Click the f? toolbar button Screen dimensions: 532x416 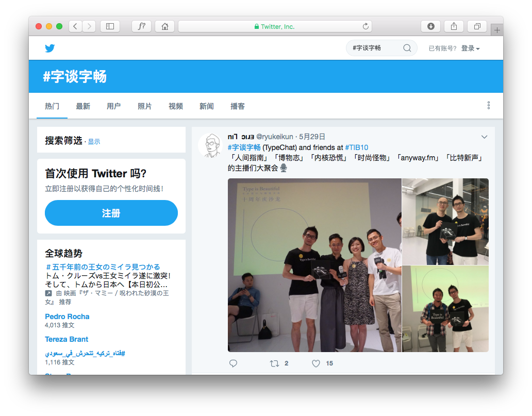(141, 26)
